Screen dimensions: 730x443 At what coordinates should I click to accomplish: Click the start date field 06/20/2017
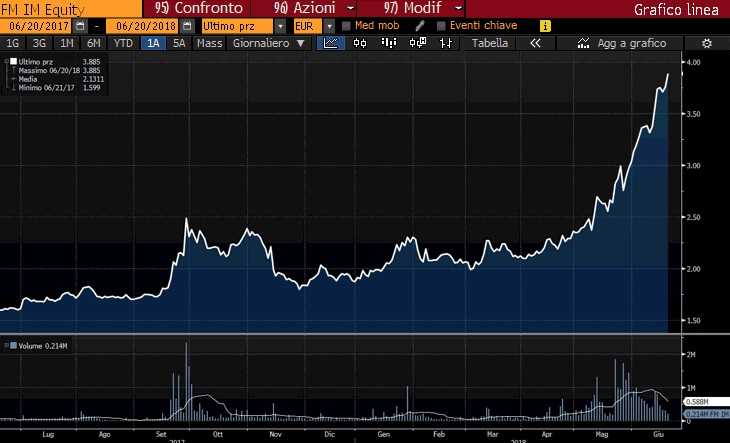[36, 26]
